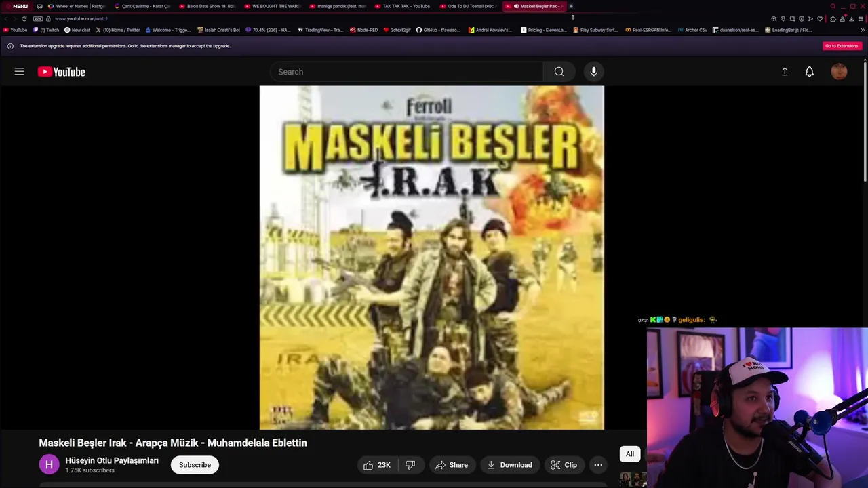The image size is (868, 488).
Task: Subscribe to Hüseyin Otlu Paylaşımları
Action: point(195,465)
